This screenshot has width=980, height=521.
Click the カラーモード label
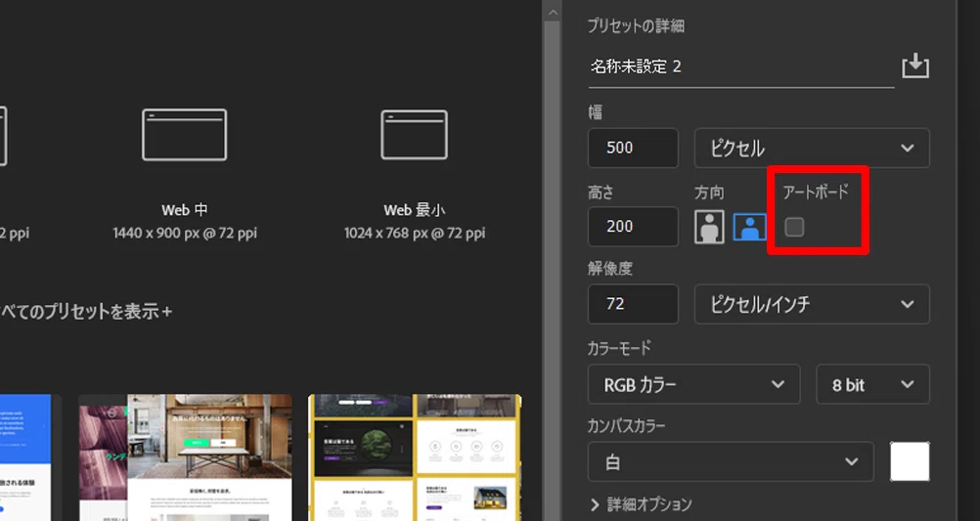(x=619, y=348)
